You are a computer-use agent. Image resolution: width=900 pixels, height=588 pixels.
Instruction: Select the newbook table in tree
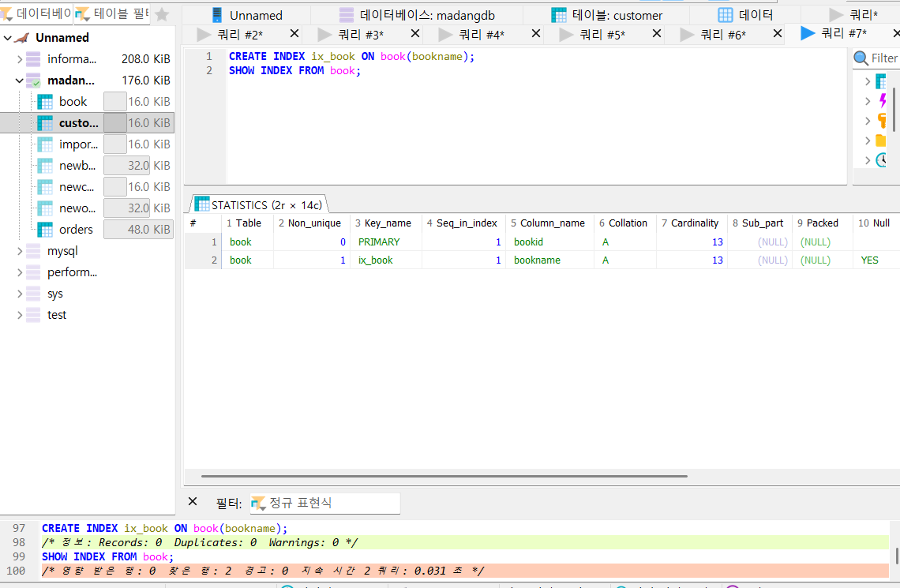tap(77, 165)
